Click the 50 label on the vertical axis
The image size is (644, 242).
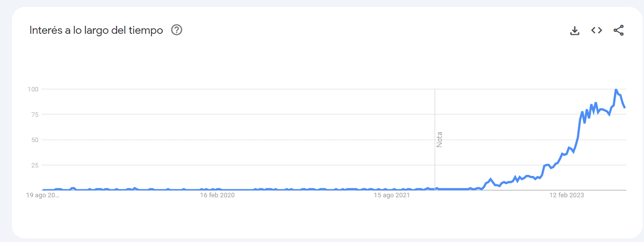click(x=34, y=140)
